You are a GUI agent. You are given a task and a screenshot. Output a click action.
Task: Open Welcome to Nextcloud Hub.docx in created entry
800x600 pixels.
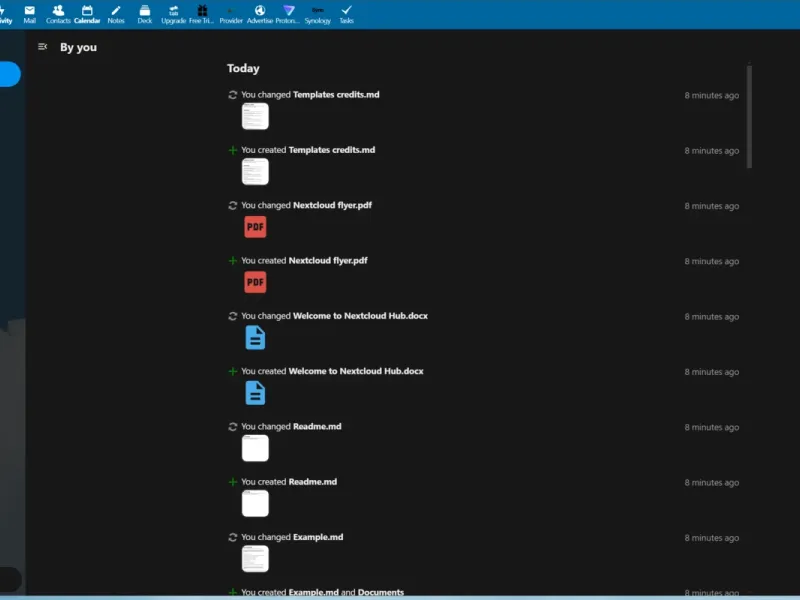(x=356, y=371)
